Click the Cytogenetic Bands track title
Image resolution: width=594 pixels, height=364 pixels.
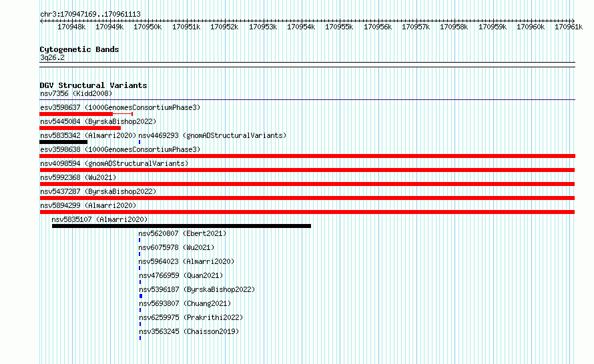pos(79,49)
